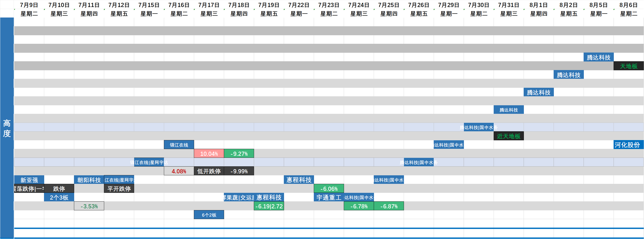Select the 低开跌停 cell
This screenshot has width=644, height=239.
pos(209,171)
